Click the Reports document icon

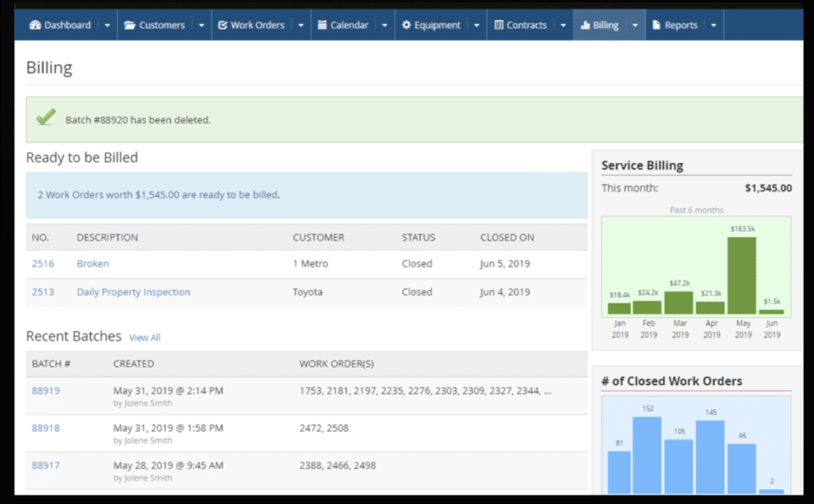658,25
